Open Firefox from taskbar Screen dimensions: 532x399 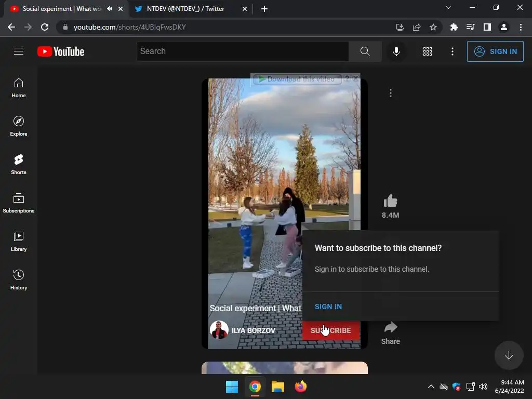coord(301,387)
